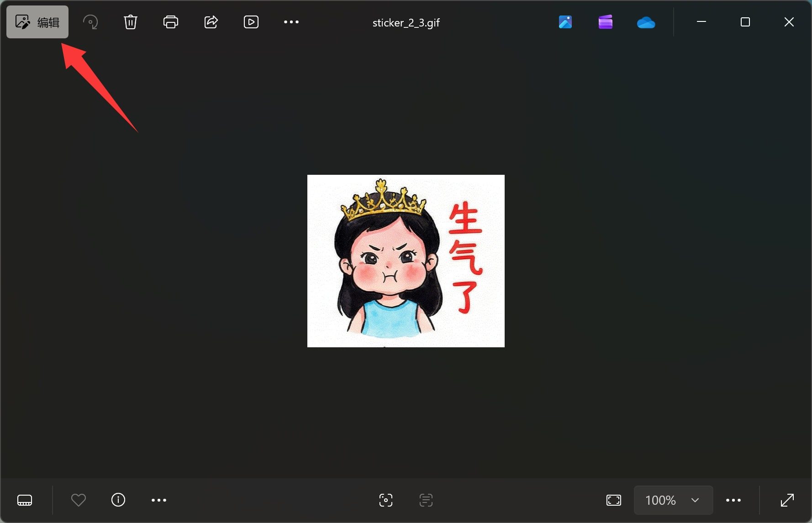Show file info with the info icon
Viewport: 812px width, 523px height.
tap(118, 500)
